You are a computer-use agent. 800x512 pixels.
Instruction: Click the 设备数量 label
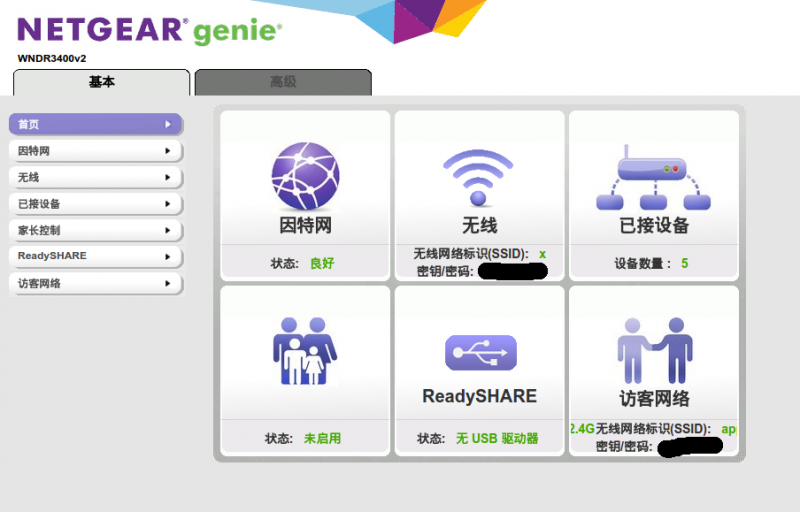642,263
